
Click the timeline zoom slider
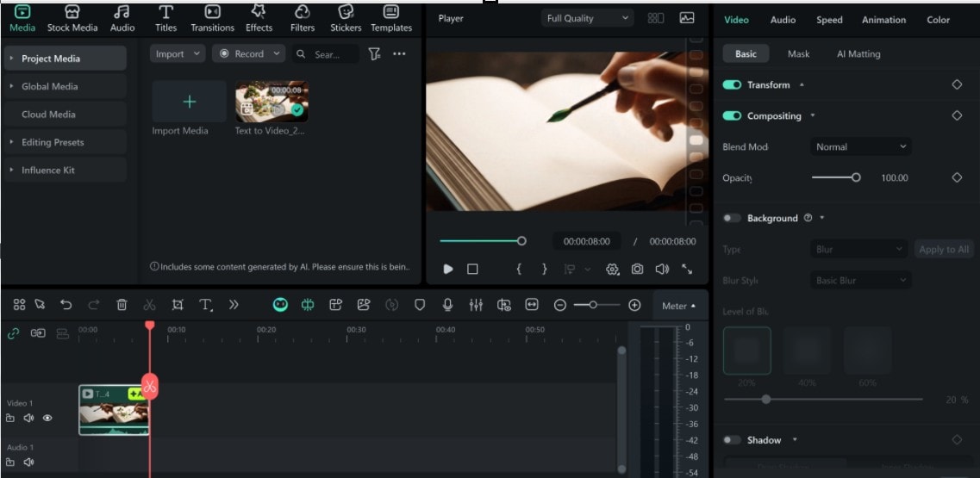(596, 305)
